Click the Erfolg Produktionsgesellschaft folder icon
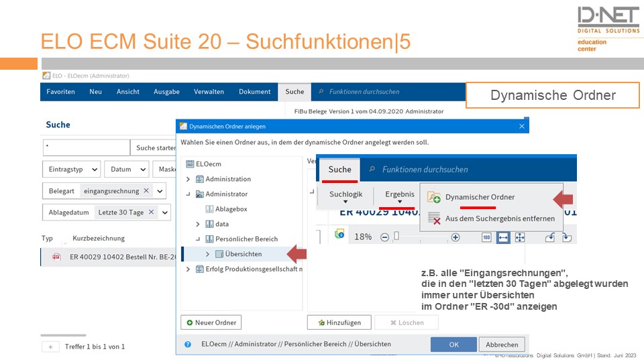This screenshot has height=362, width=644. click(x=200, y=269)
